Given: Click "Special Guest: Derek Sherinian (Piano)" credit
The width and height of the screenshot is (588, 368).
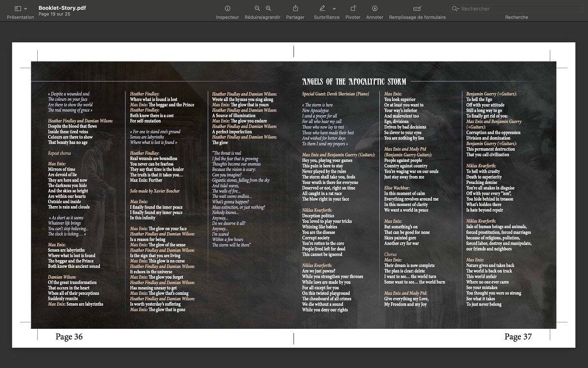Looking at the screenshot, I should tap(336, 94).
